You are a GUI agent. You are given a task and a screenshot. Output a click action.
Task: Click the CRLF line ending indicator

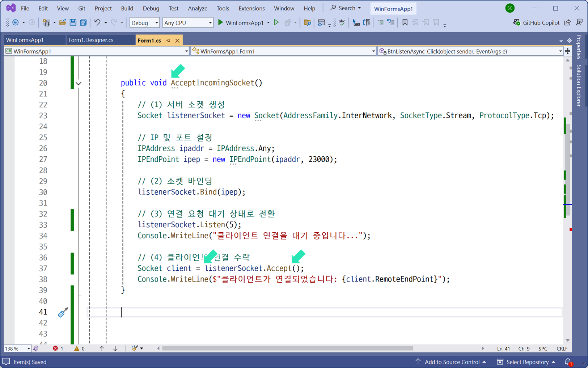[x=562, y=348]
